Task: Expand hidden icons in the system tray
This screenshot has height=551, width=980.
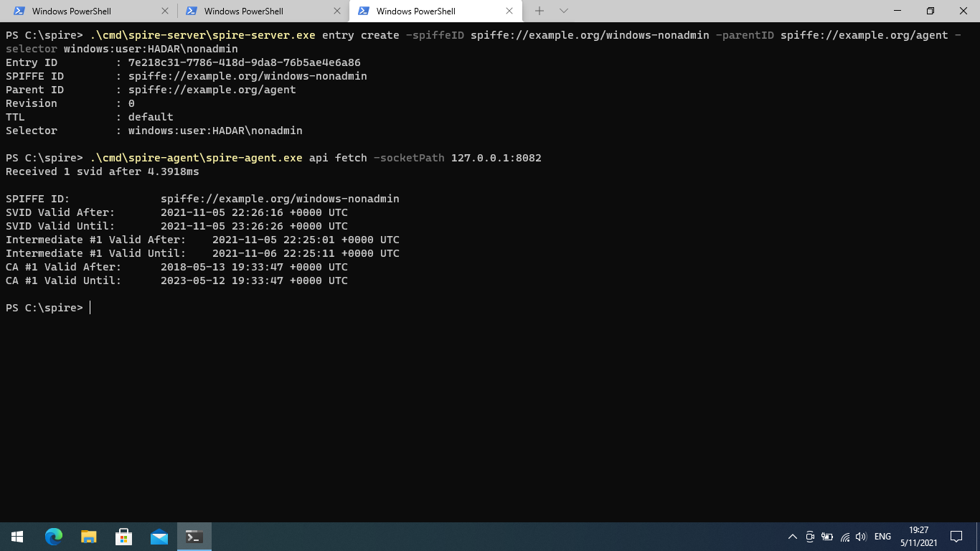Action: pos(793,536)
